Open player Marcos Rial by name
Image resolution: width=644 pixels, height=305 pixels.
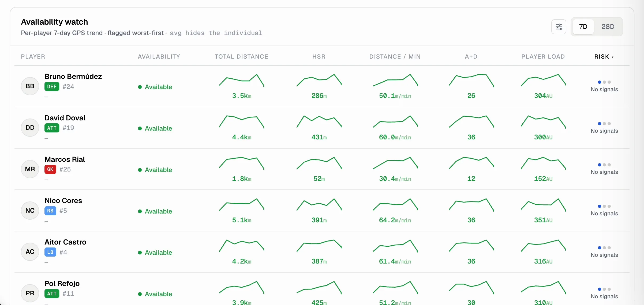[x=65, y=159]
